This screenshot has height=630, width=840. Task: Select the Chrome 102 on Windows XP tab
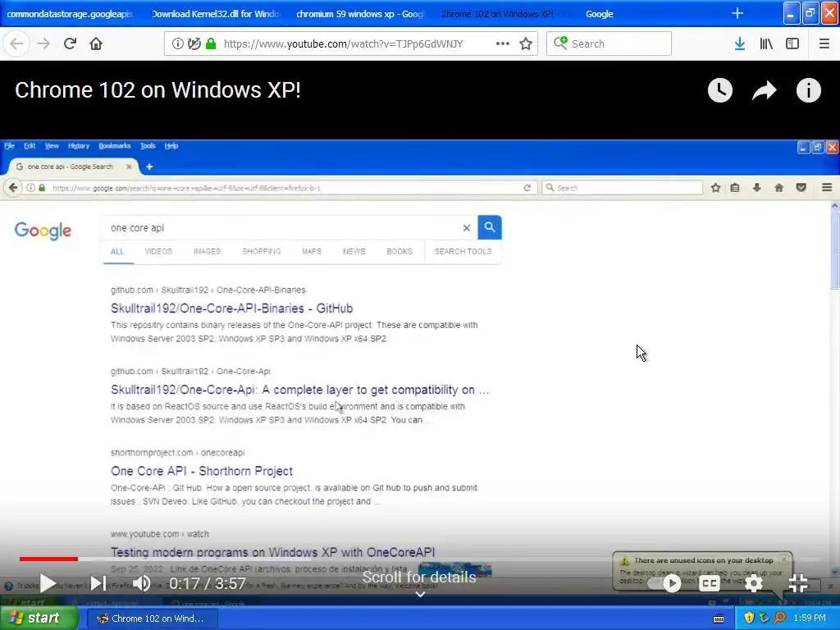pos(504,14)
